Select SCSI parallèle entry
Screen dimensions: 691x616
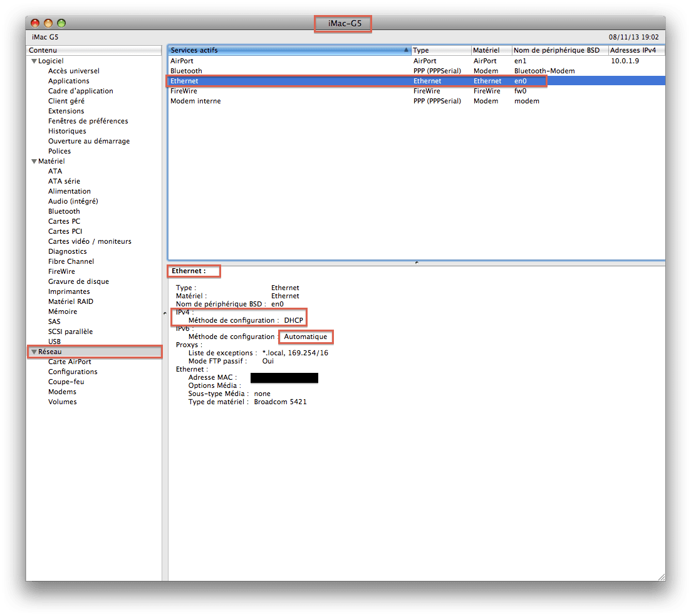pos(71,331)
